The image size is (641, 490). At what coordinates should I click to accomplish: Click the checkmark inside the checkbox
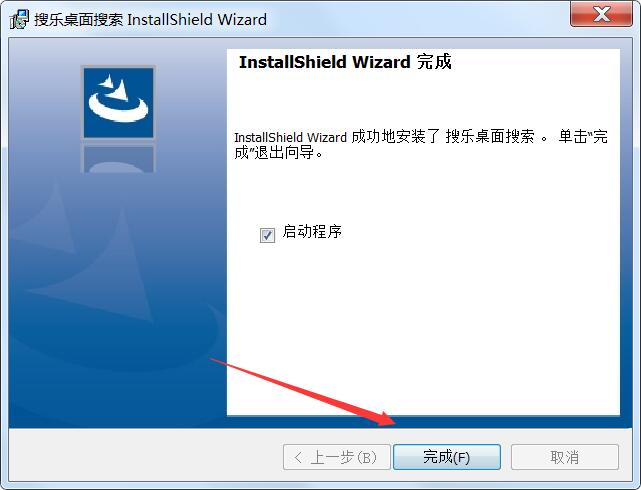click(267, 235)
